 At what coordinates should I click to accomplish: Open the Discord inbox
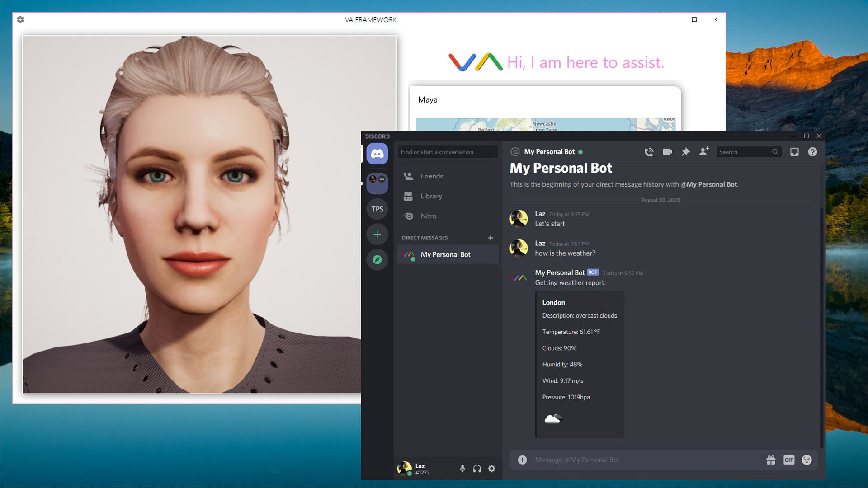pos(794,152)
